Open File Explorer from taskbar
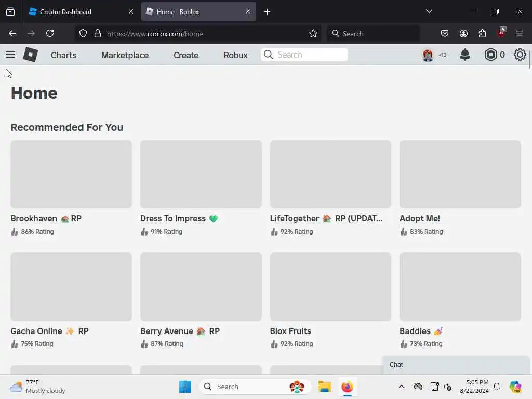 tap(324, 387)
